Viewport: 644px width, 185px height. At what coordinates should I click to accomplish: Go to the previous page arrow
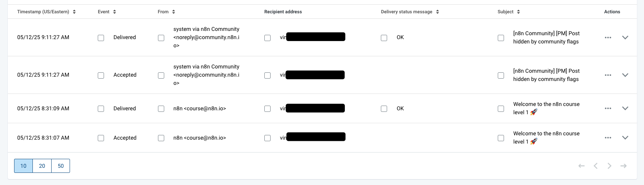click(596, 166)
